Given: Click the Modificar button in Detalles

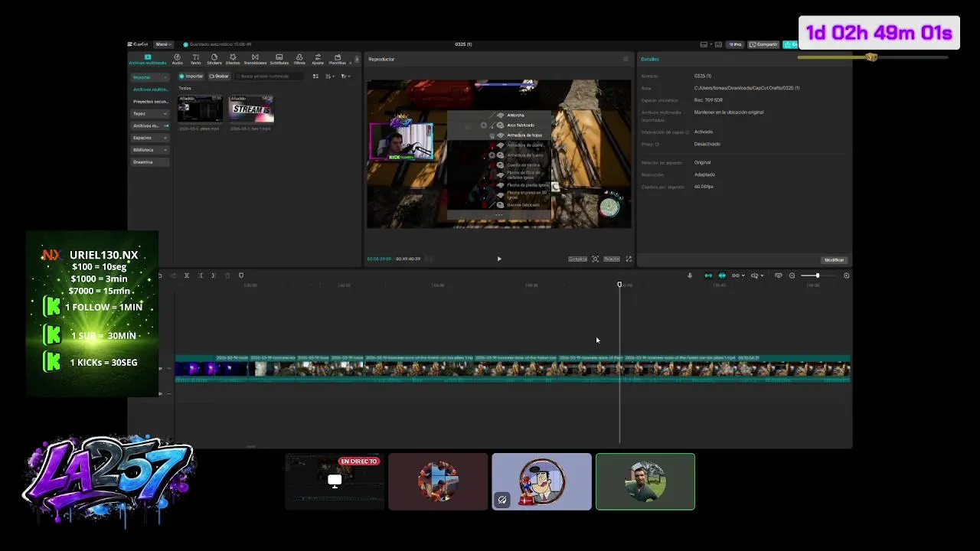Looking at the screenshot, I should click(x=834, y=260).
